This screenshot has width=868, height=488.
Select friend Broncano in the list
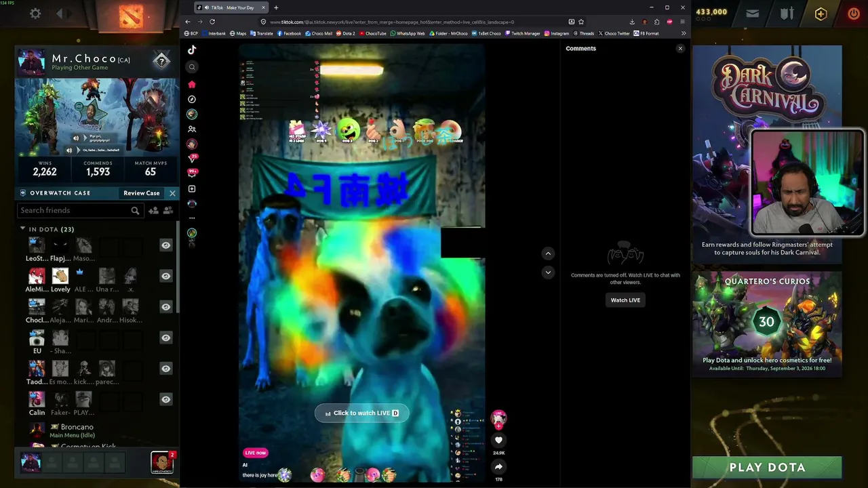77,427
